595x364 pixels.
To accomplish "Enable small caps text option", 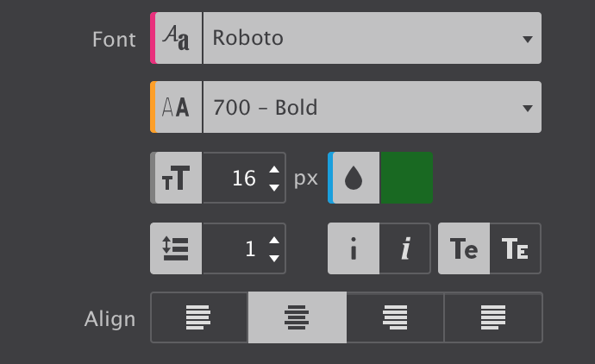I will [x=516, y=248].
